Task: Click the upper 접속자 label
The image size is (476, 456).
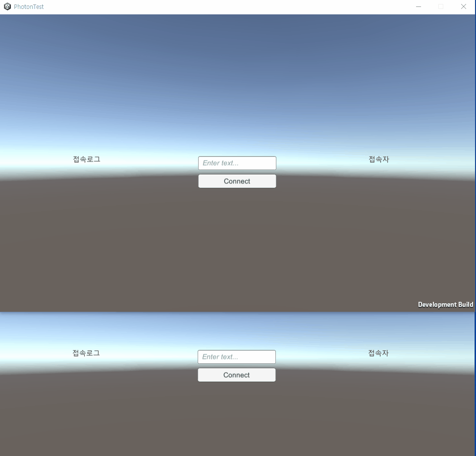Action: pyautogui.click(x=379, y=159)
